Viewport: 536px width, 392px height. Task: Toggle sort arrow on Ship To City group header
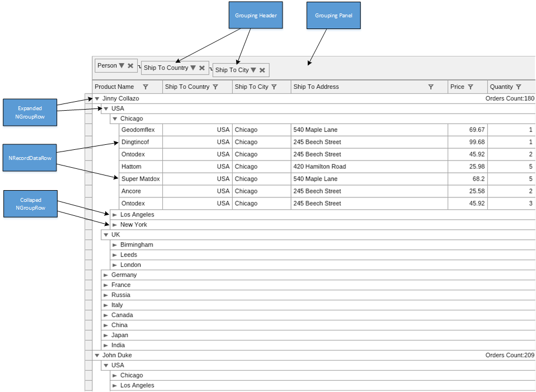253,70
